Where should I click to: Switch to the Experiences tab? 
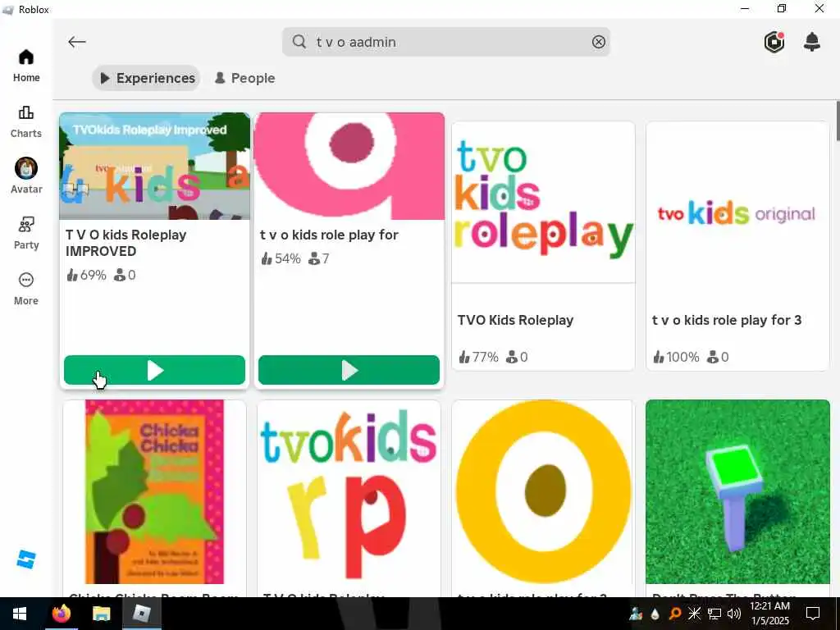click(146, 78)
